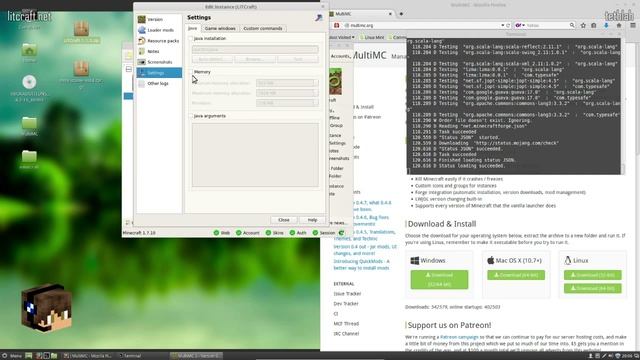The width and height of the screenshot is (640, 360).
Task: Open the Patreon campaign link
Action: 459,337
